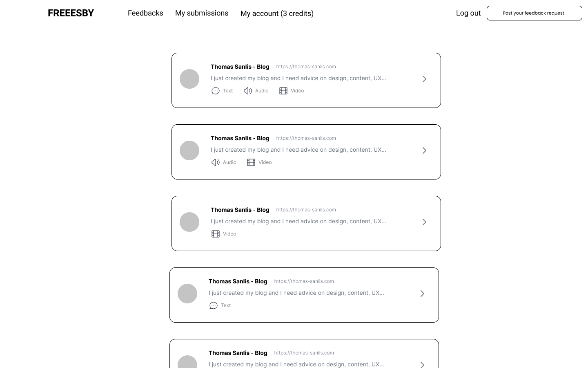Go to My submissions page
This screenshot has height=368, width=588.
click(x=202, y=13)
